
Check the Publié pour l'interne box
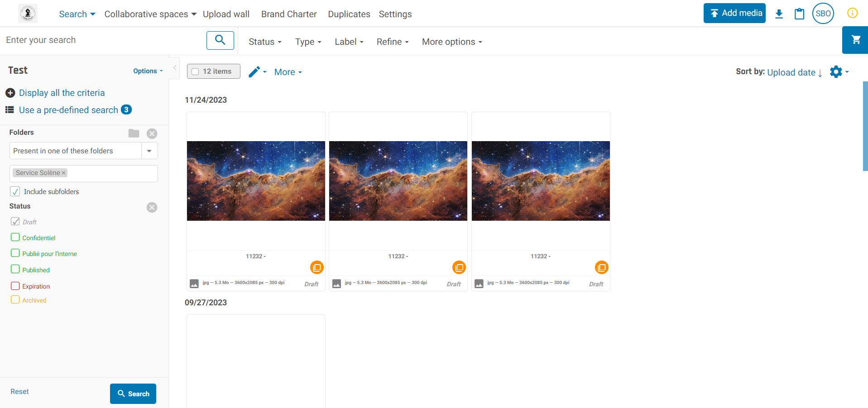15,253
